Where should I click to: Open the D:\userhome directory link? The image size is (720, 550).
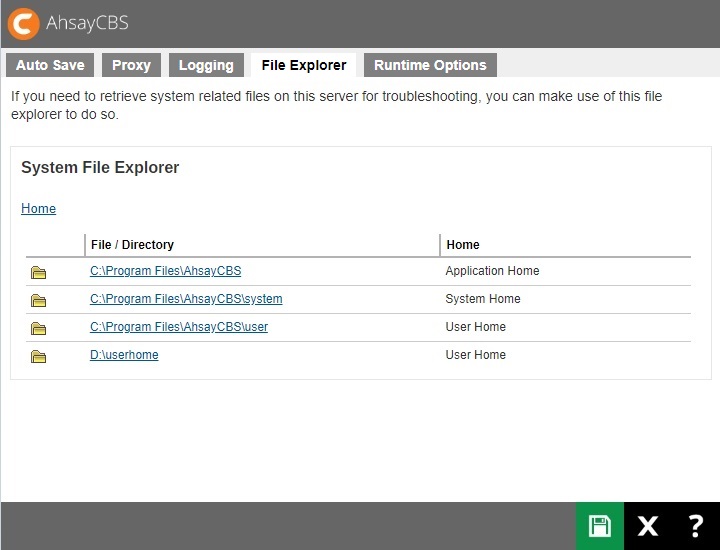coord(124,355)
